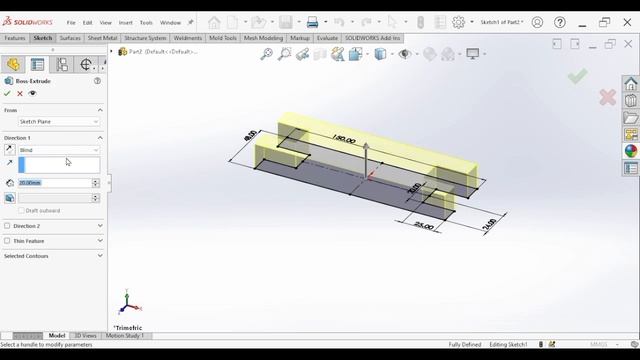Click the draft on/off button
Viewport: 640px width, 360px height.
[x=10, y=198]
